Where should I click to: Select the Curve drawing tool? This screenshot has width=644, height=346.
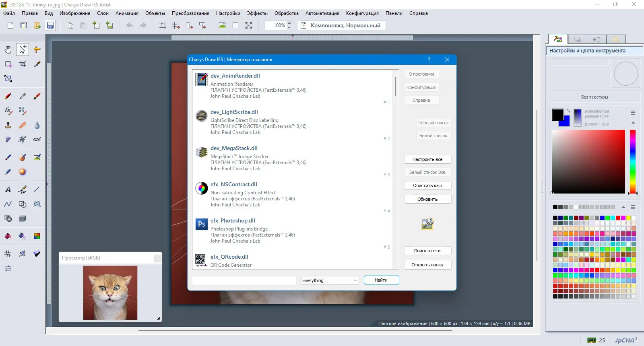click(x=8, y=204)
